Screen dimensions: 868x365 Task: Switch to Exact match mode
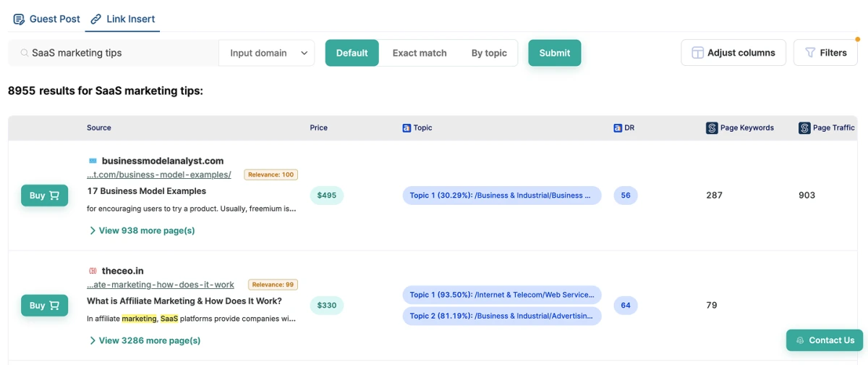(x=420, y=53)
